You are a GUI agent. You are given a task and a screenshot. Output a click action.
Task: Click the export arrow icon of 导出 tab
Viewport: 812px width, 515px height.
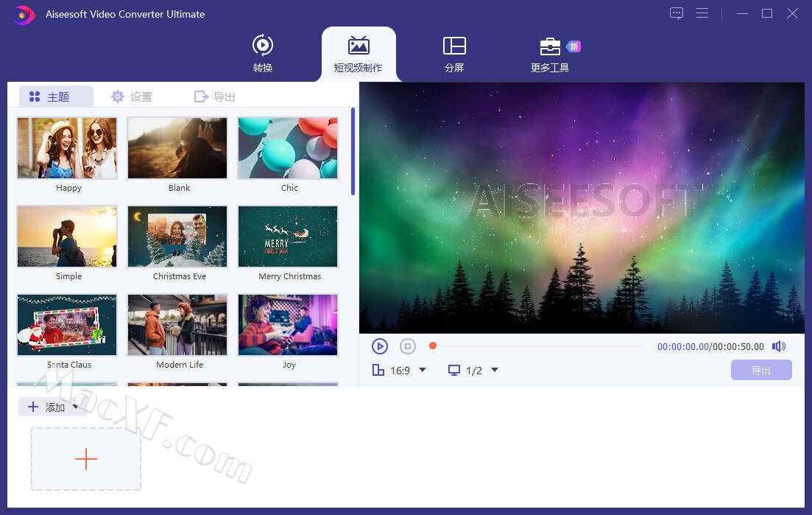(201, 97)
